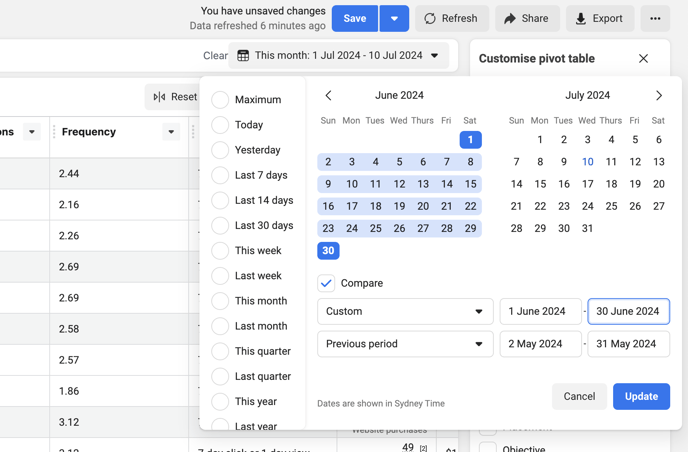Viewport: 688px width, 452px height.
Task: Select 10 July highlighted as today
Action: tap(588, 162)
